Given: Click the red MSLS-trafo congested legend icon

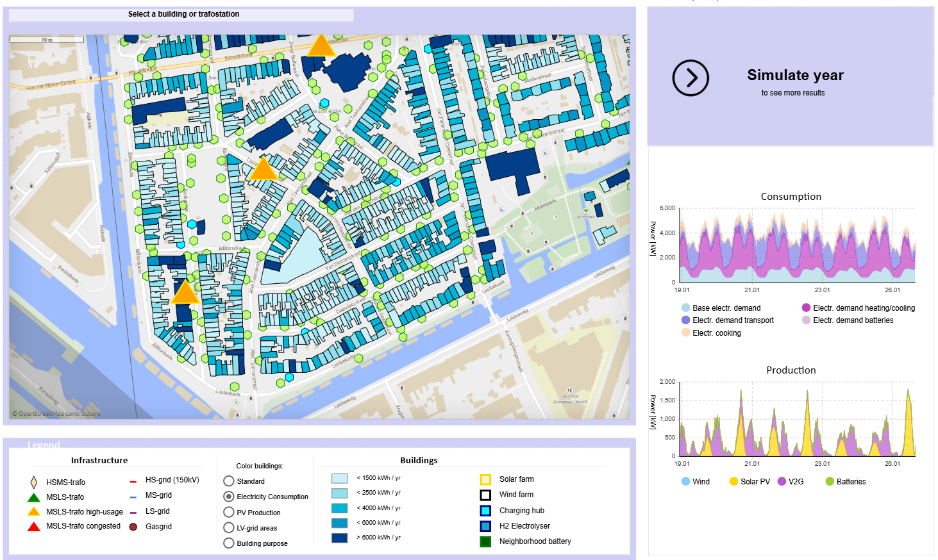Looking at the screenshot, I should click(x=34, y=527).
